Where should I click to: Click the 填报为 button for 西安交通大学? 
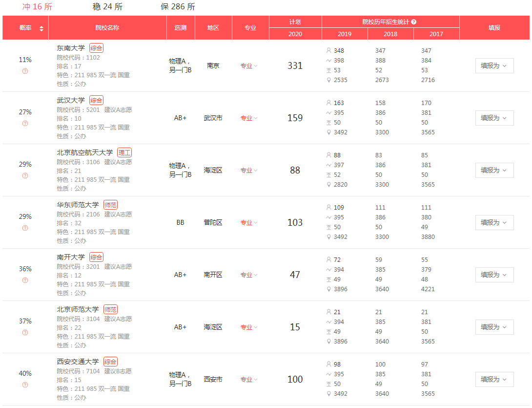pos(494,379)
